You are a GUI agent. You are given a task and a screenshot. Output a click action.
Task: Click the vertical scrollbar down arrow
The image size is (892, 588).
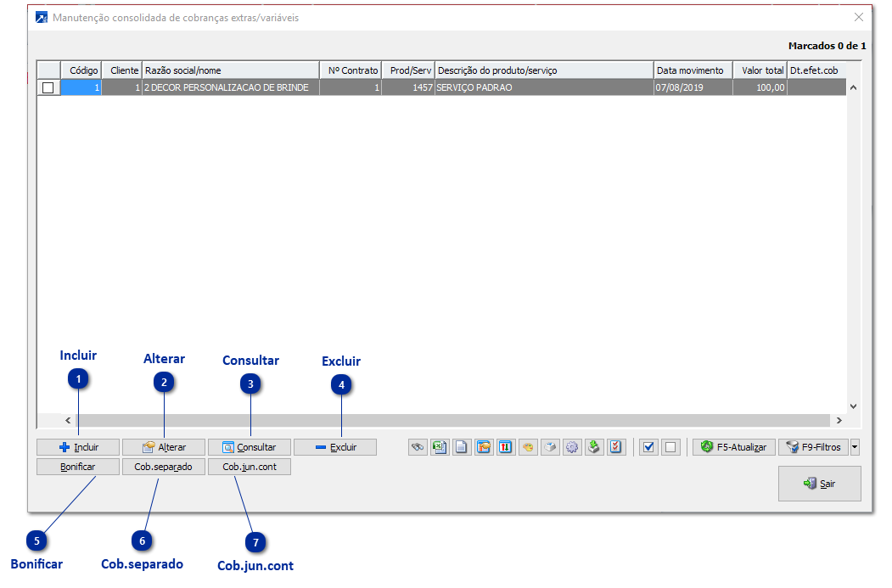[853, 406]
